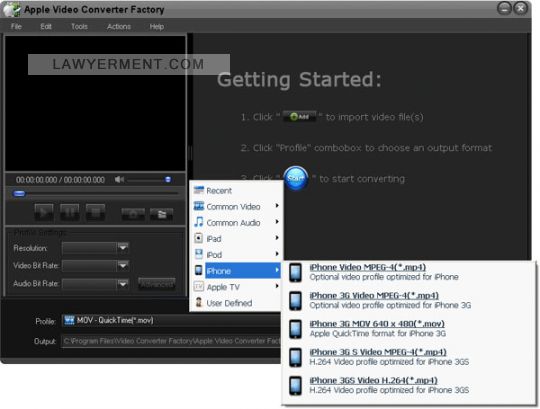Screen dimensions: 540x409
Task: Choose User Defined profile category
Action: click(x=236, y=303)
